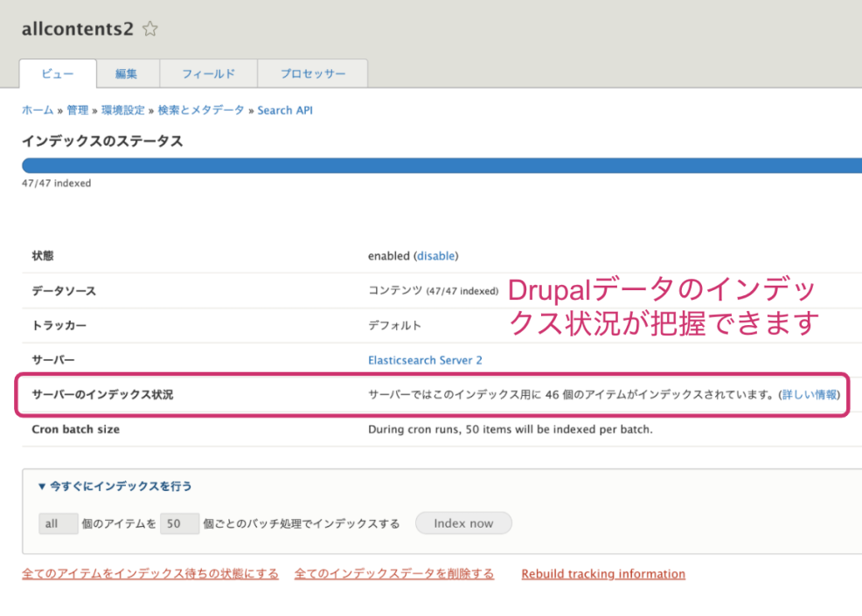Click 全てのインデックスデータを削除する link
The image size is (862, 616).
pyautogui.click(x=394, y=574)
